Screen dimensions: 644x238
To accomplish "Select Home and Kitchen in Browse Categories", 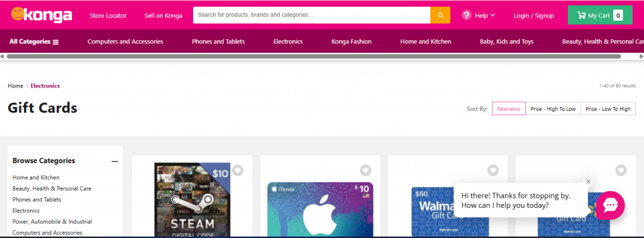I will pos(36,178).
